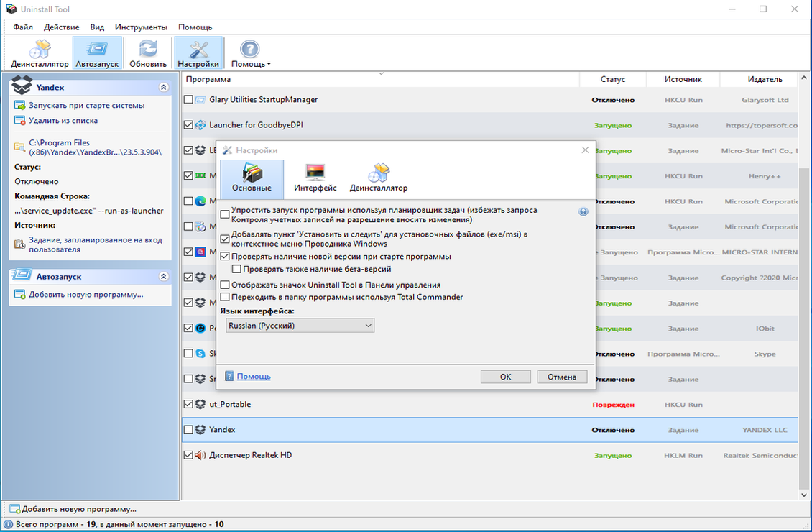The width and height of the screenshot is (812, 532).
Task: Click the Обновить refresh toolbar icon
Action: tap(147, 53)
